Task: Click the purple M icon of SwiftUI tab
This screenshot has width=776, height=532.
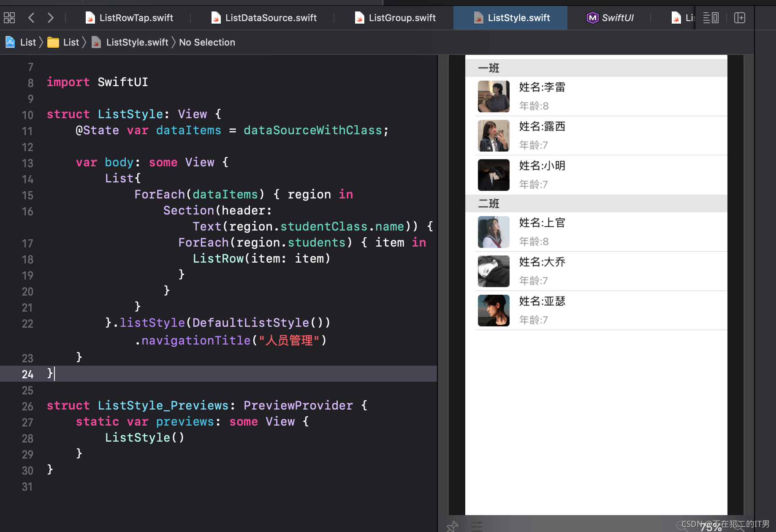Action: (x=592, y=18)
